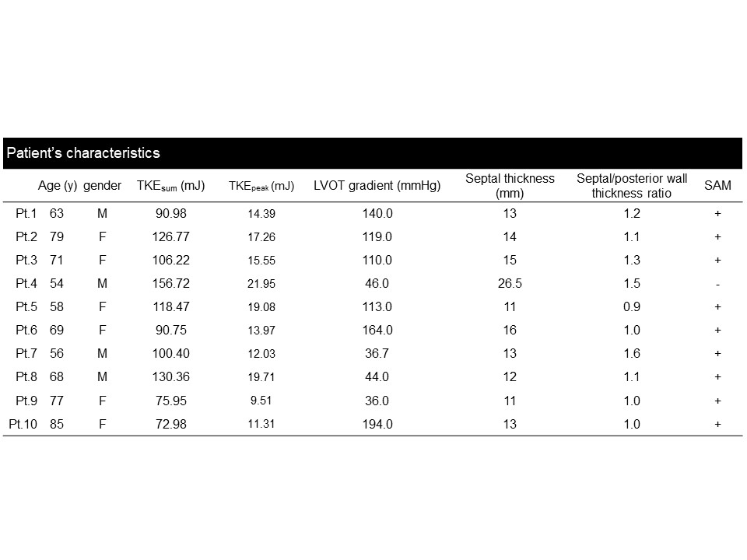Screen dimensions: 747x560
Task: Click the septal thickness value 26.5
Action: 510,283
